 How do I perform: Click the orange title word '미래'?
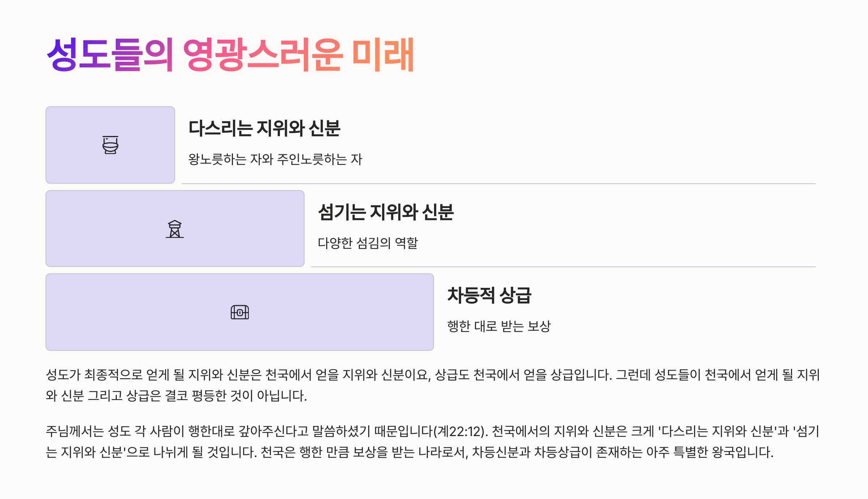coord(383,55)
